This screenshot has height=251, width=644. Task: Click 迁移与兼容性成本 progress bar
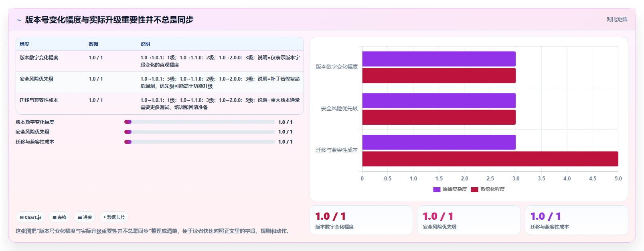[199, 142]
